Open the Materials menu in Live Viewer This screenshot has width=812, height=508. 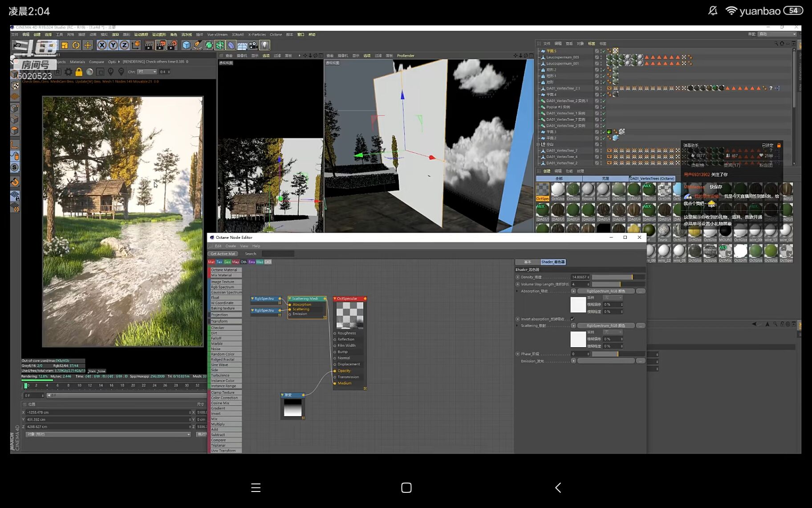click(77, 62)
